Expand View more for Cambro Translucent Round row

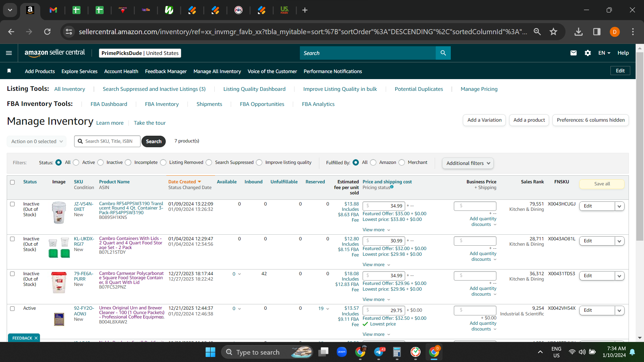tap(376, 230)
